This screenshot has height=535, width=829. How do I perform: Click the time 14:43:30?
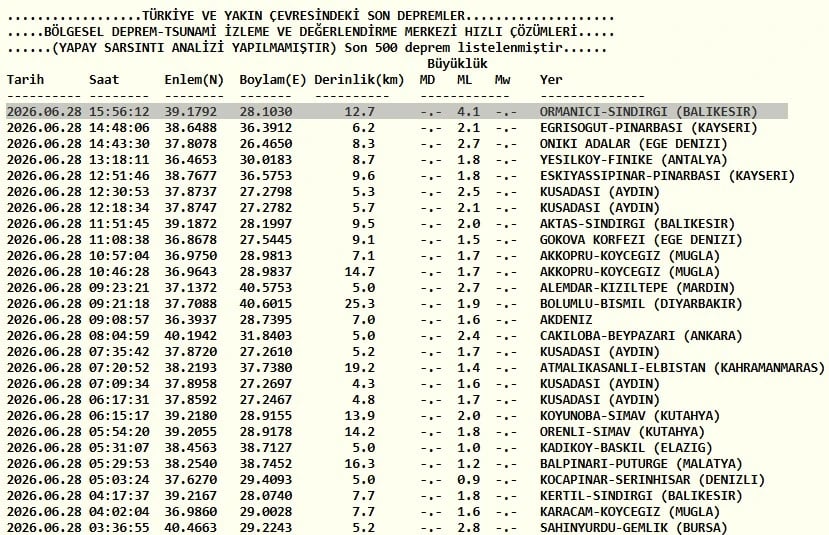119,144
